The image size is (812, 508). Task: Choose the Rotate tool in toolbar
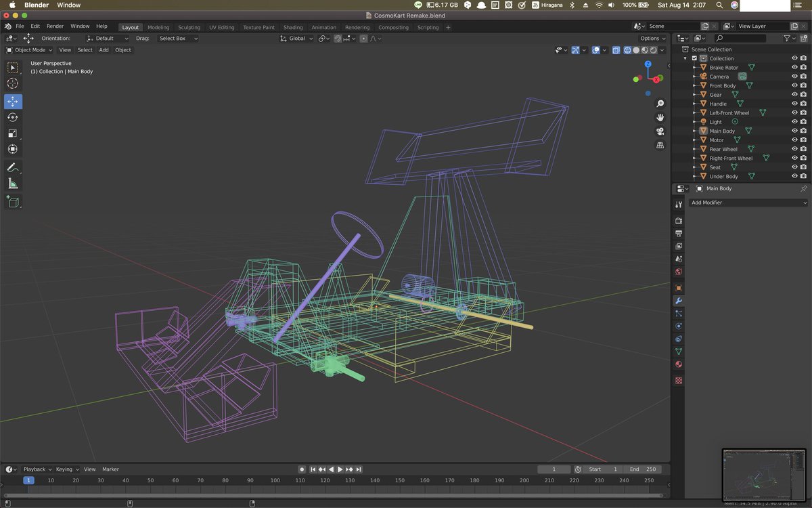pyautogui.click(x=13, y=117)
